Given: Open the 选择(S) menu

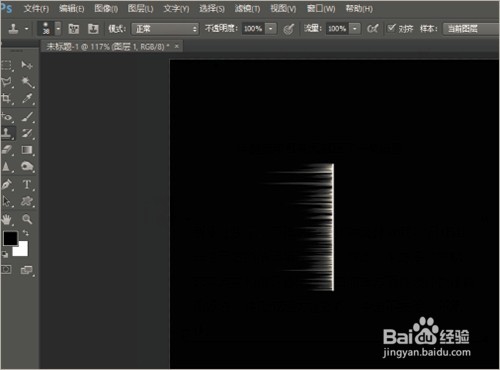Looking at the screenshot, I should [212, 9].
